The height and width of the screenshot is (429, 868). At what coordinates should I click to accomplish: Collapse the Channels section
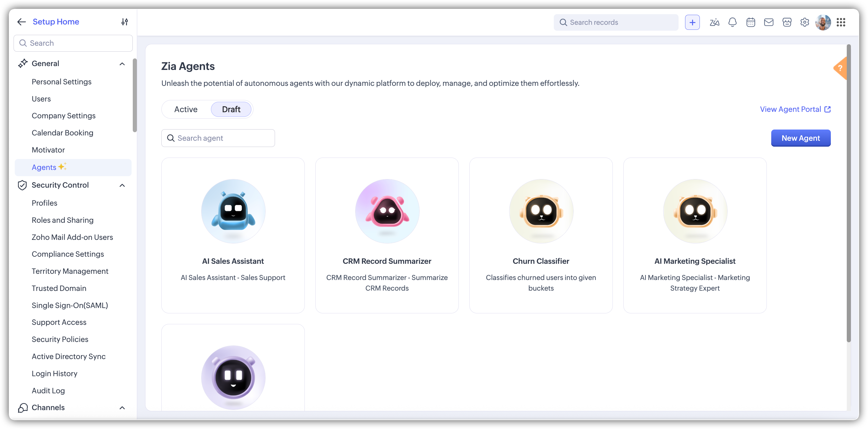pyautogui.click(x=122, y=408)
